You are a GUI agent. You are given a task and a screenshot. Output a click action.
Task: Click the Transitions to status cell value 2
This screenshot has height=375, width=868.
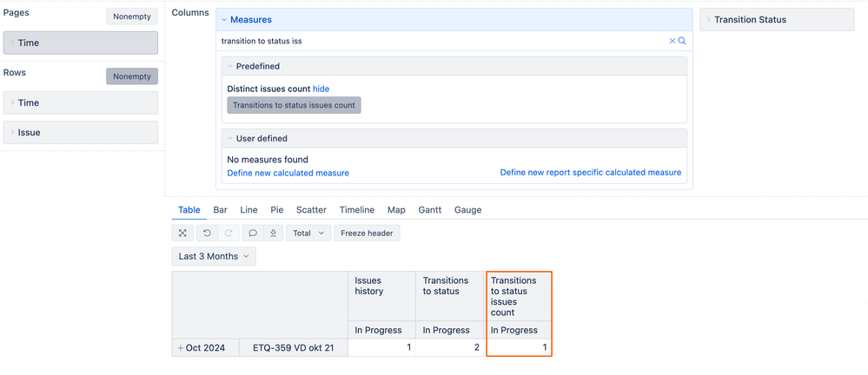tap(451, 348)
